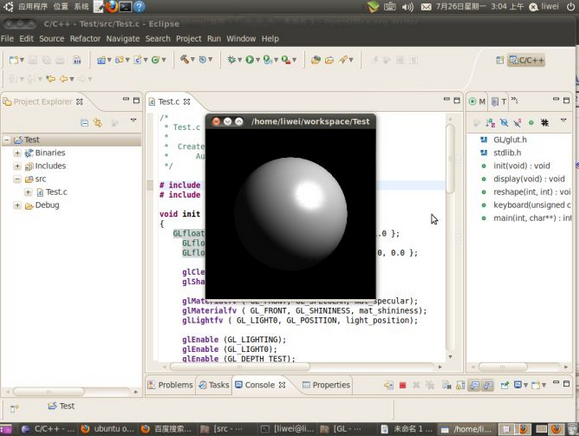Click the Open Perspective icon
The height and width of the screenshot is (436, 579).
500,60
